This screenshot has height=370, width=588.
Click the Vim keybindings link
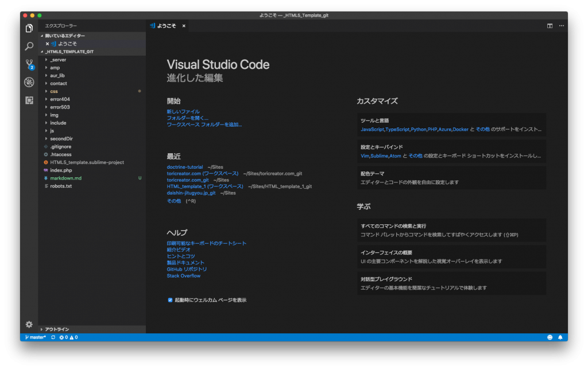(x=365, y=156)
